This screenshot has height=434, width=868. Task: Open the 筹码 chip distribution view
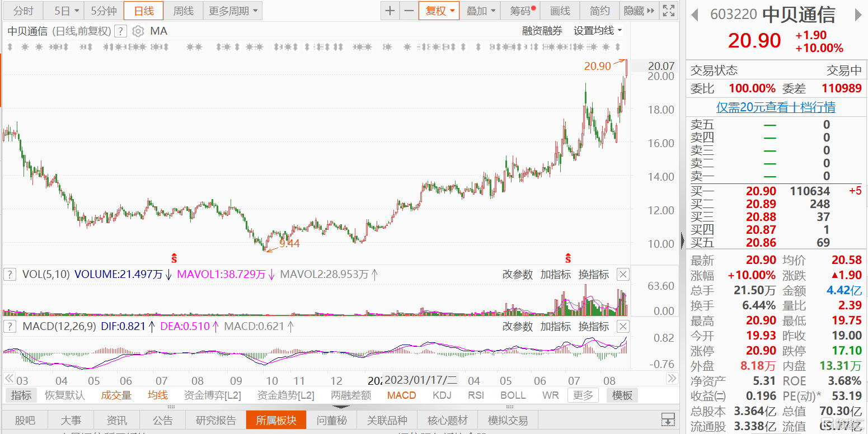pyautogui.click(x=520, y=11)
